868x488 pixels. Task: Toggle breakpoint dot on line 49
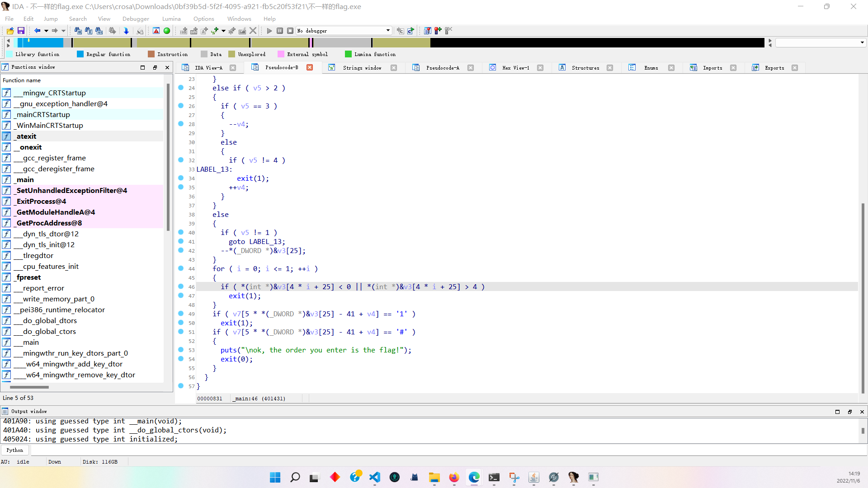pos(181,314)
